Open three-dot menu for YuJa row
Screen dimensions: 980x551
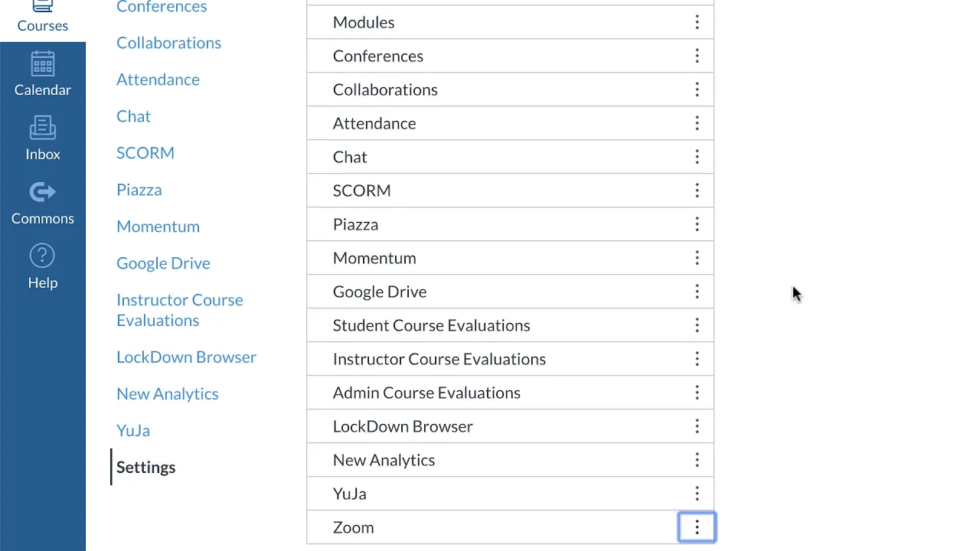pos(697,494)
